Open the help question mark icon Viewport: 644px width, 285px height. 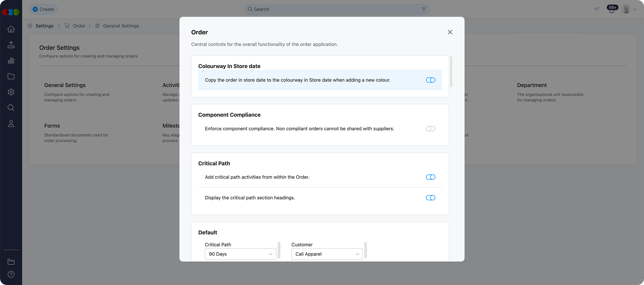click(11, 274)
